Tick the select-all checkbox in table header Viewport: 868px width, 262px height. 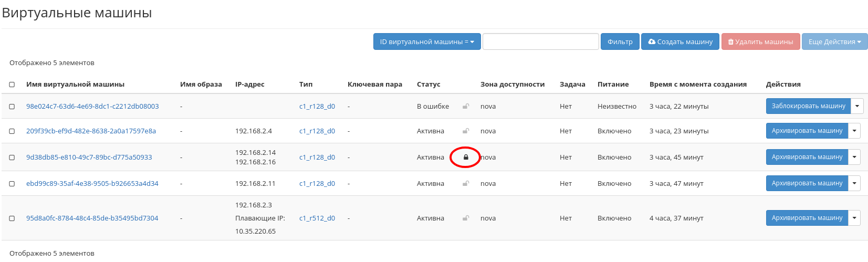12,85
